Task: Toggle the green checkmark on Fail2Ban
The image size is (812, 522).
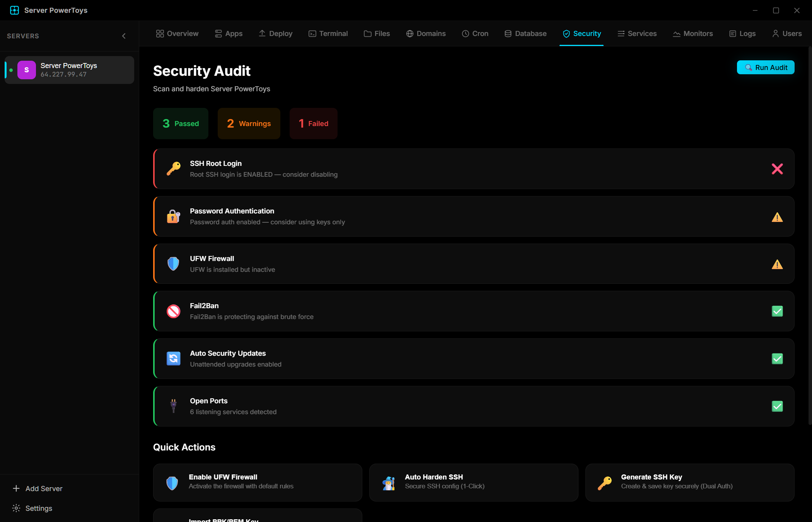Action: [777, 311]
